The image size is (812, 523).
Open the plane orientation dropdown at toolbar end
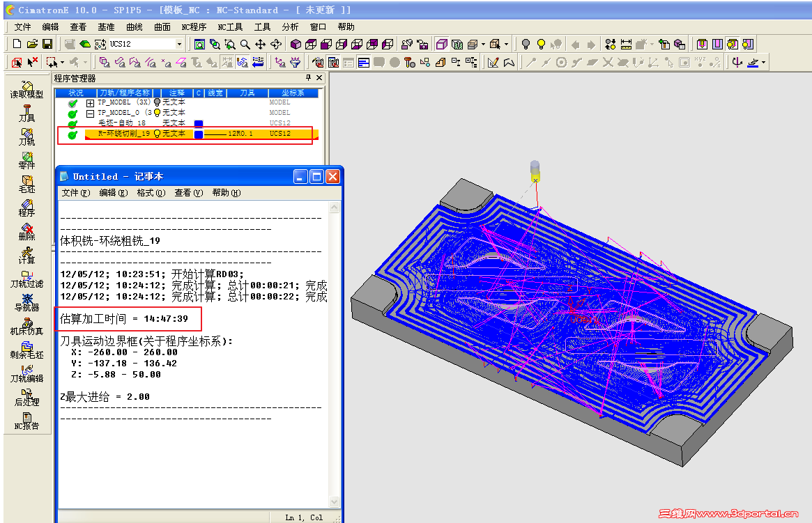763,63
